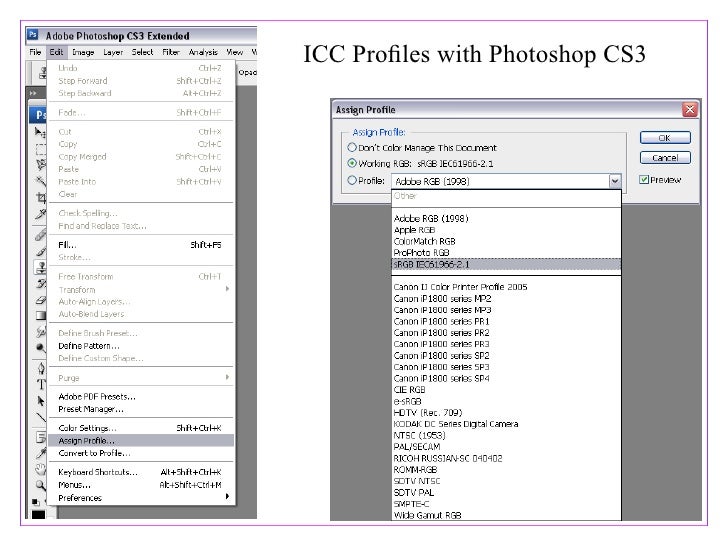Open the Select menu
The height and width of the screenshot is (546, 728).
pos(142,52)
